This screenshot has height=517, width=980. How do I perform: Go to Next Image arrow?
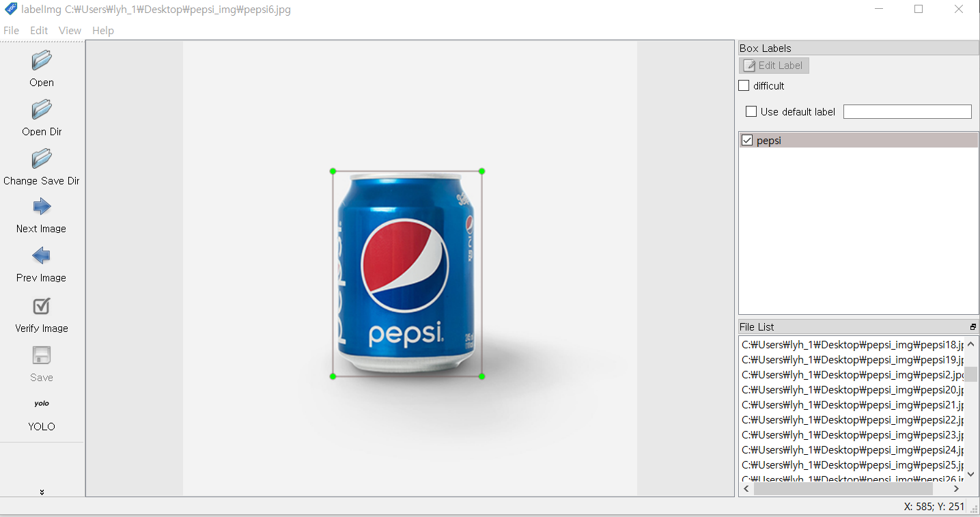point(42,206)
